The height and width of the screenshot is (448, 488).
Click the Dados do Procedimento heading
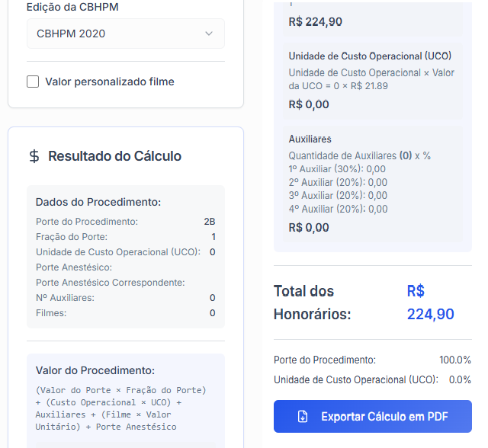98,202
